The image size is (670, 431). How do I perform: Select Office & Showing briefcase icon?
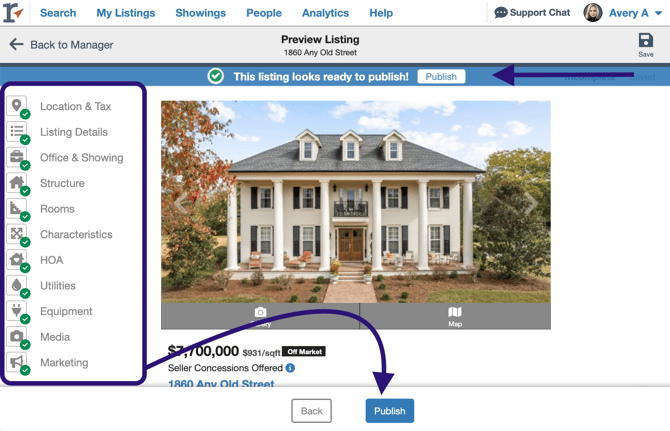(x=17, y=156)
